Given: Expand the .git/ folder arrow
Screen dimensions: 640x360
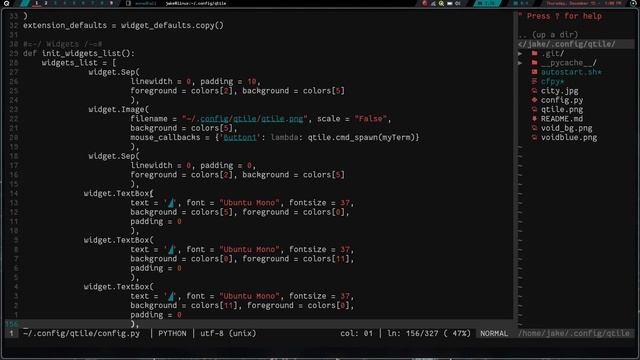Looking at the screenshot, I should (520, 53).
